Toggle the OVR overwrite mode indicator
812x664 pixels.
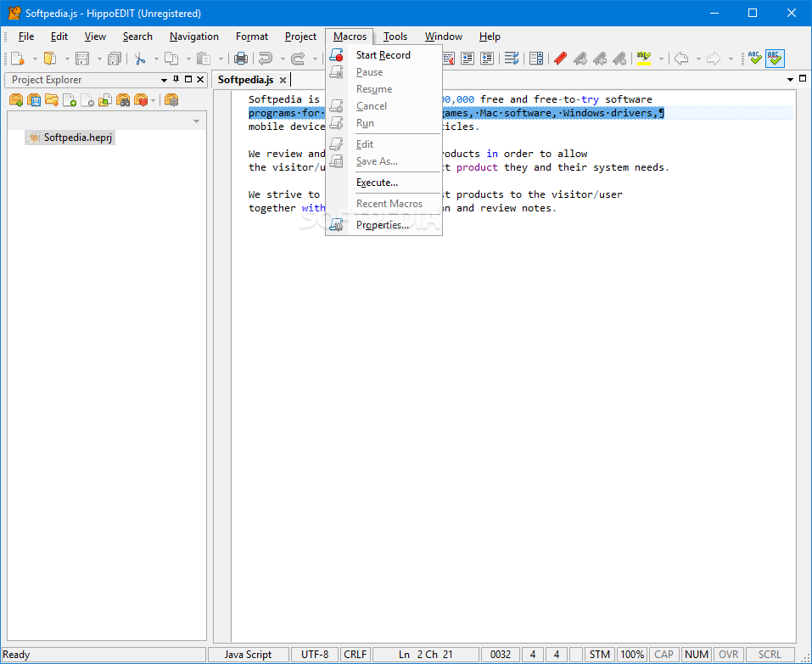click(x=729, y=654)
